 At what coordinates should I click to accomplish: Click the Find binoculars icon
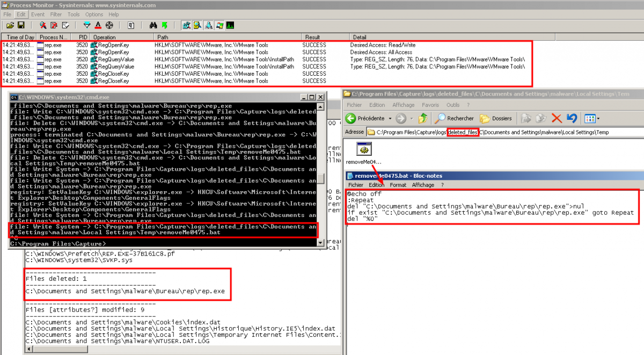pyautogui.click(x=155, y=25)
